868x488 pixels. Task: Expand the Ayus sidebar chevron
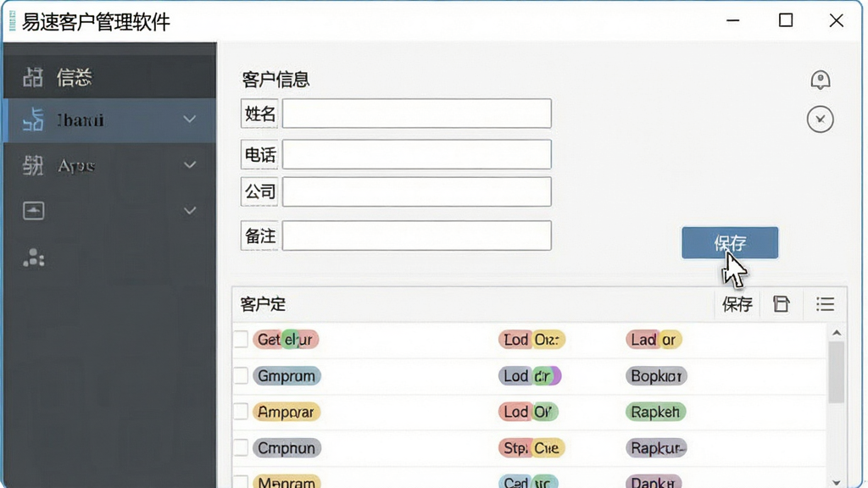coord(190,165)
